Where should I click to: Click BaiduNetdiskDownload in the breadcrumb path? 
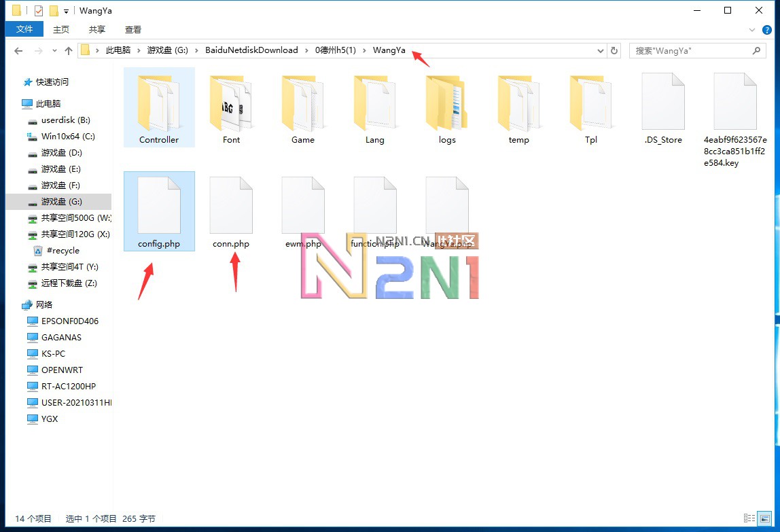(x=251, y=50)
